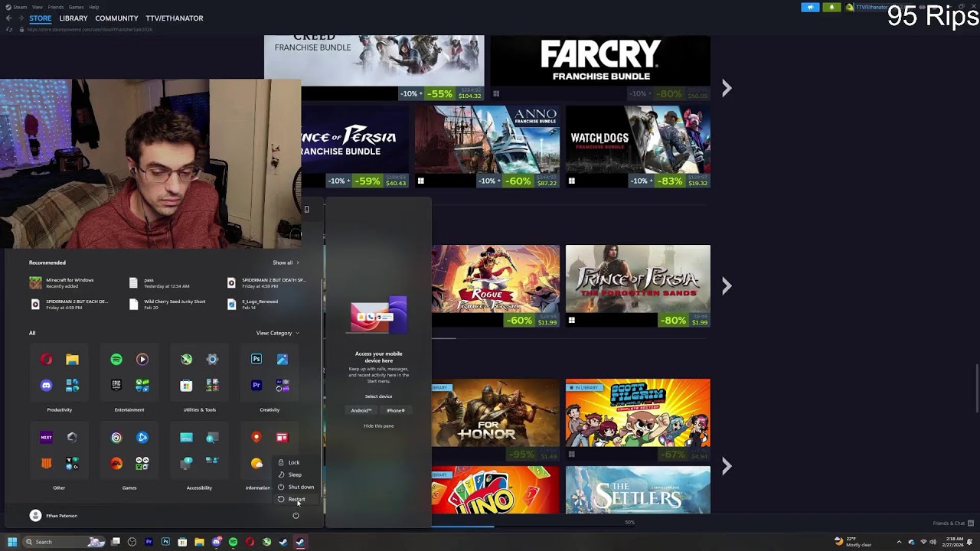Launch Spotify from Entertainment folder
The height and width of the screenshot is (551, 980).
[x=116, y=360]
